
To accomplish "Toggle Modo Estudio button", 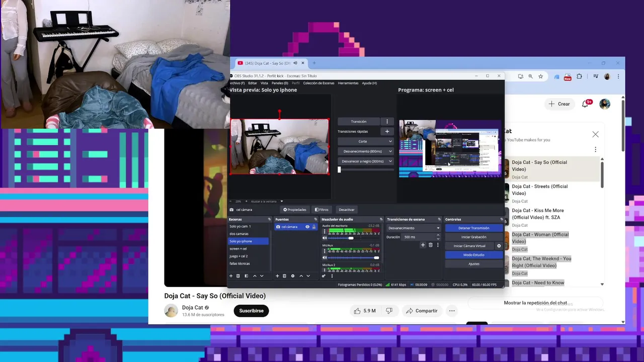I will point(473,255).
